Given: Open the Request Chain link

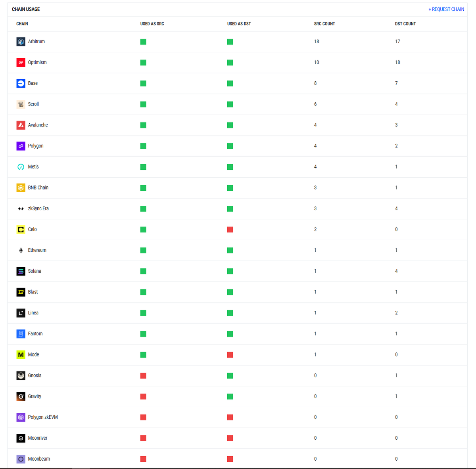Looking at the screenshot, I should click(446, 9).
